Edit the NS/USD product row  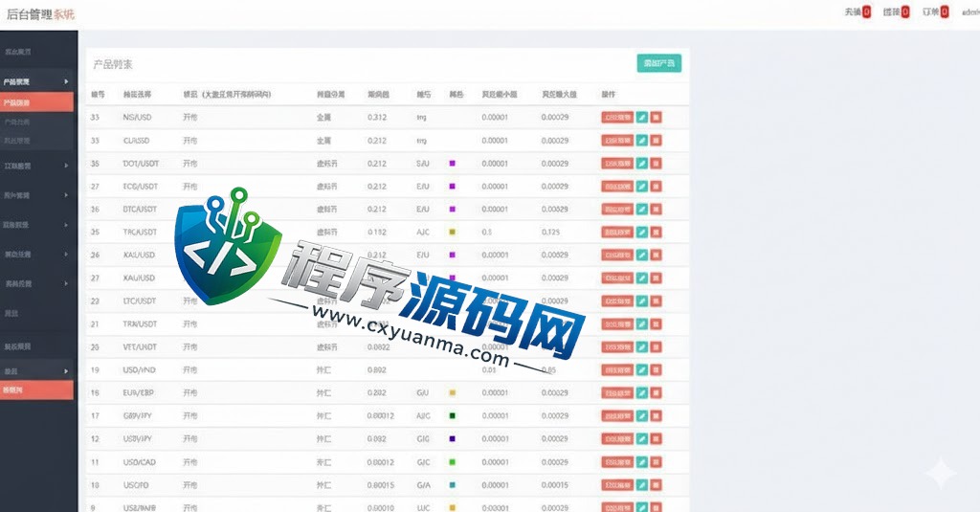[x=642, y=117]
